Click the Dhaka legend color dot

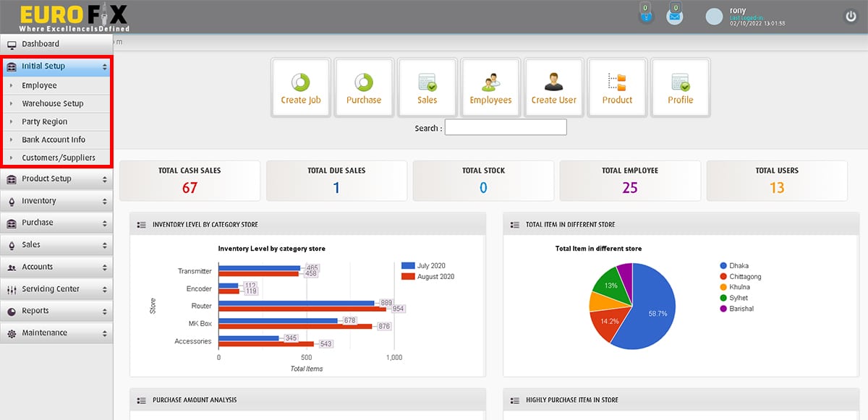tap(723, 266)
